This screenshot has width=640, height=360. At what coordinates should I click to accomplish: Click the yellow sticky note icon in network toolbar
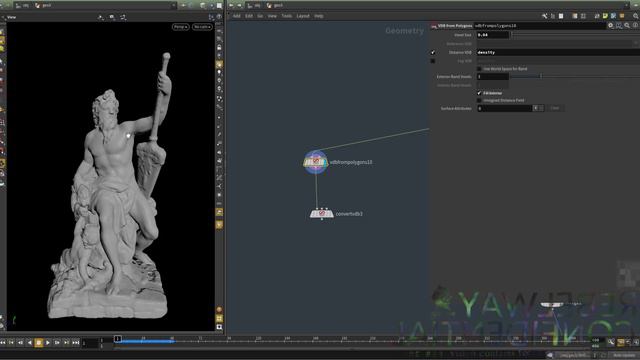[605, 16]
